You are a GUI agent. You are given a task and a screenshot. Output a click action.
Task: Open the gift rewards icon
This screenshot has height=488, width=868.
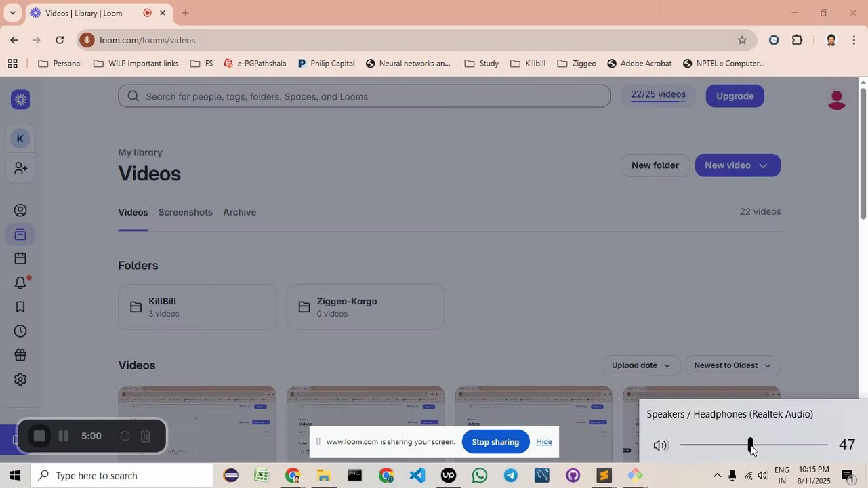click(x=20, y=355)
